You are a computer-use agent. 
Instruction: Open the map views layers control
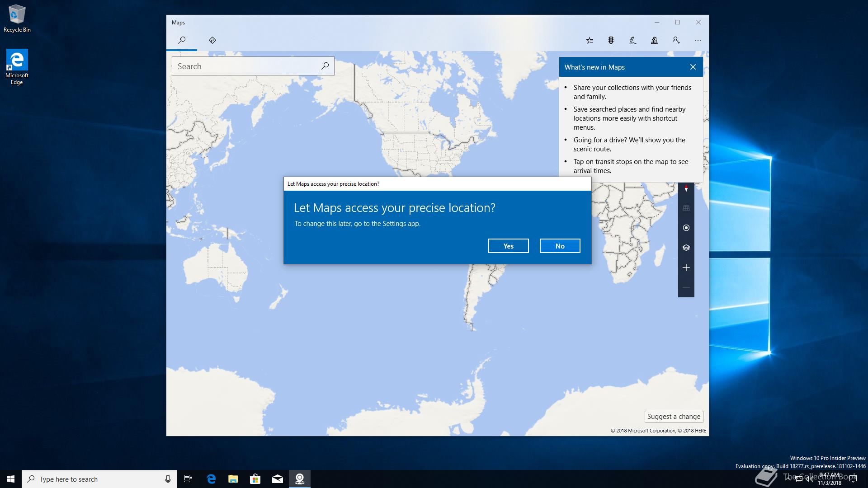pos(686,248)
